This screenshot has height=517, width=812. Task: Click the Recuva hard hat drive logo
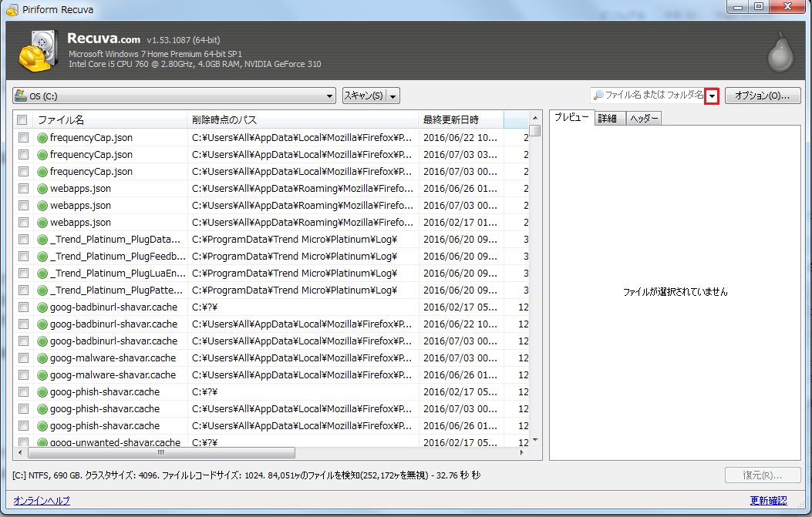click(x=39, y=51)
